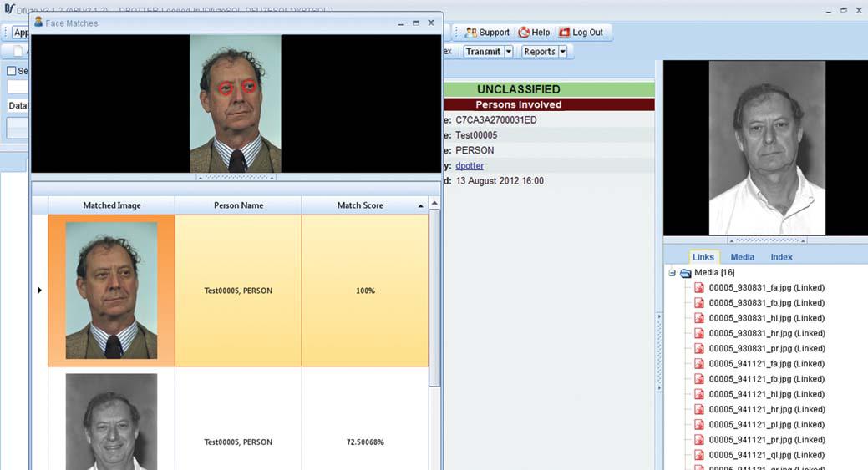Select file name 00005_930831_fb.jpg (Linked)

767,303
